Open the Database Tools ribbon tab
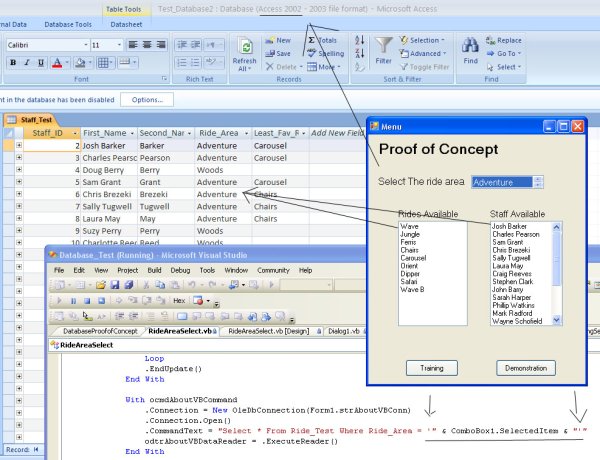This screenshot has width=600, height=460. tap(68, 24)
